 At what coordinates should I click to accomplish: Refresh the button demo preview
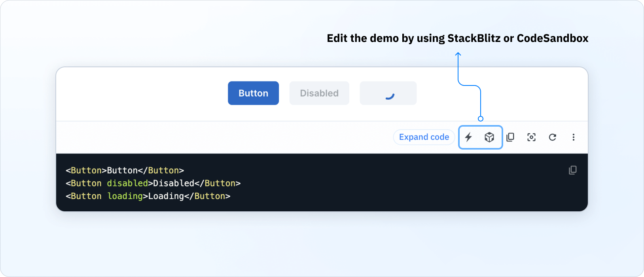click(553, 137)
